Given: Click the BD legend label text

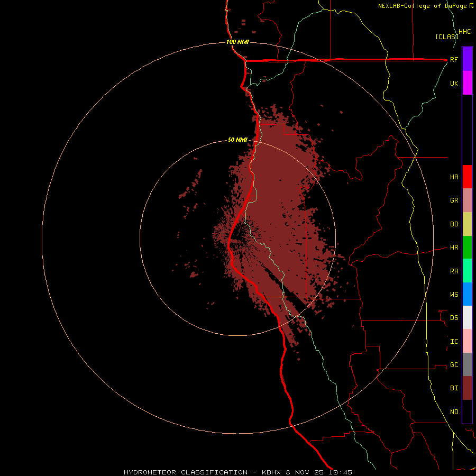Looking at the screenshot, I should point(454,224).
